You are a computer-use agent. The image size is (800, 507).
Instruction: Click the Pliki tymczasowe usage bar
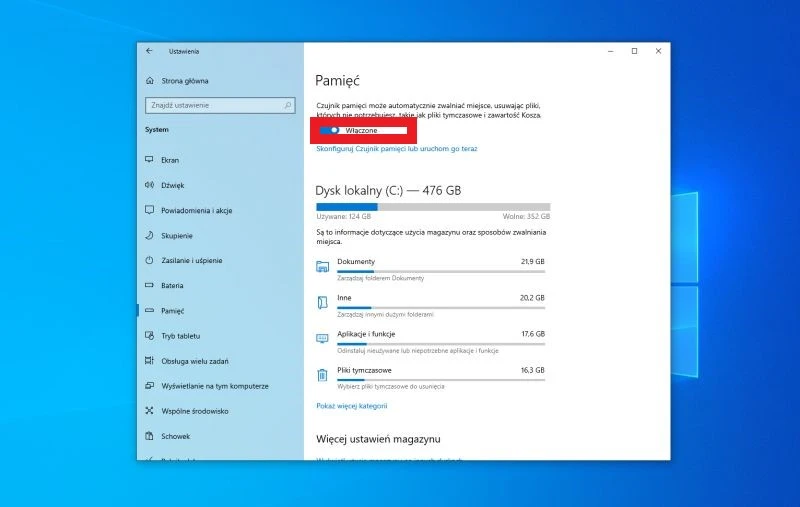click(x=441, y=380)
